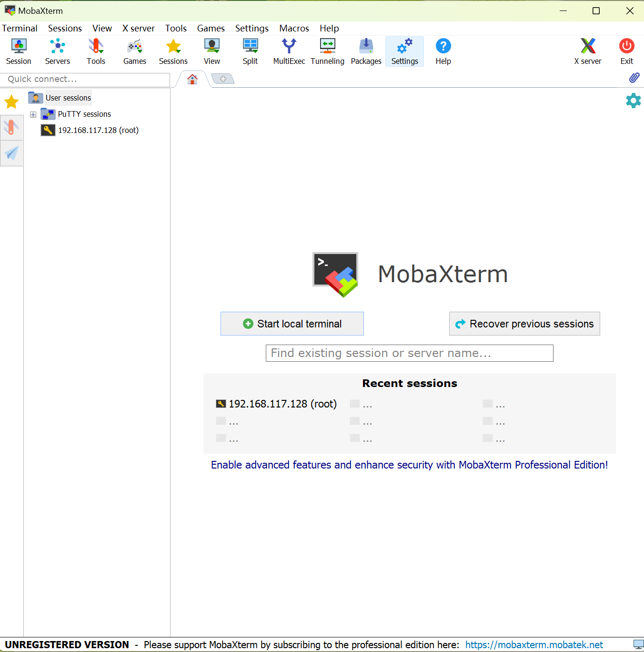Click Recover previous sessions button
Viewport: 644px width, 652px height.
[524, 324]
